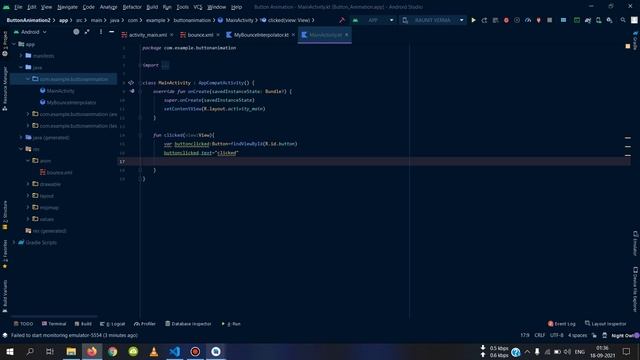Open the TODO tool window button
The height and width of the screenshot is (360, 640).
coord(24,324)
